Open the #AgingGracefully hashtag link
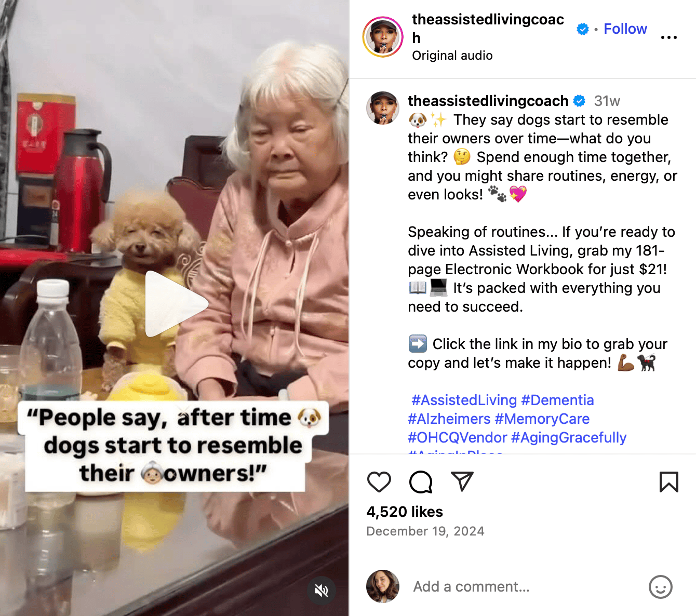The width and height of the screenshot is (696, 616). click(x=569, y=437)
